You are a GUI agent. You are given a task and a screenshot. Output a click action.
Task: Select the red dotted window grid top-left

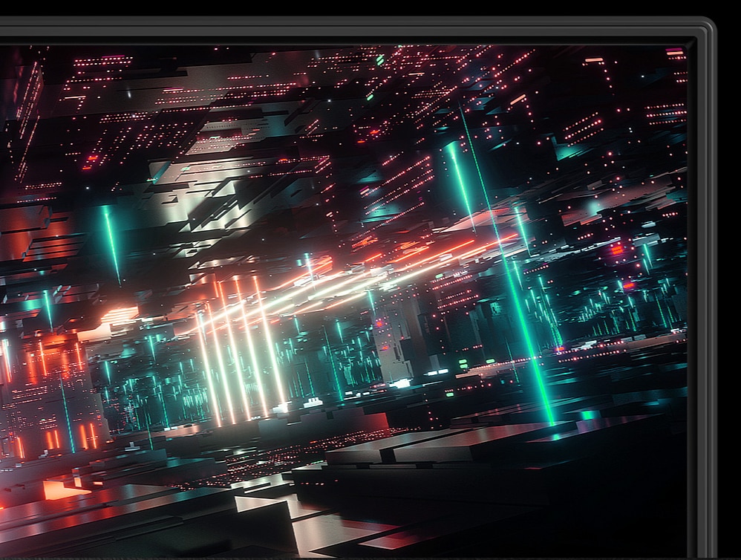[x=97, y=74]
